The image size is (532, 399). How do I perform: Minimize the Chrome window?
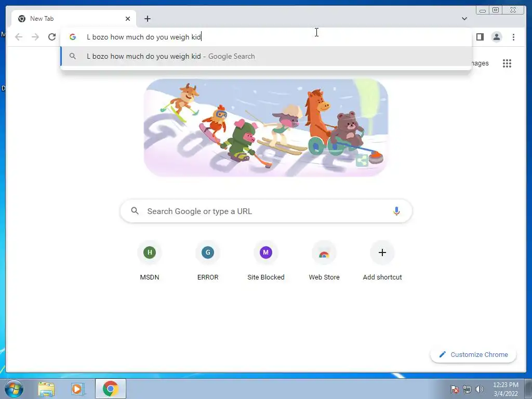pos(483,10)
